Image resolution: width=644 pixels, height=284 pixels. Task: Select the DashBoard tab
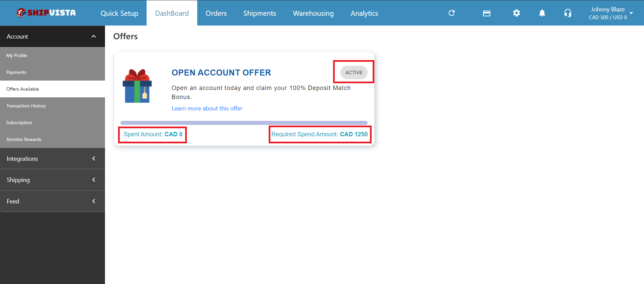tap(172, 13)
